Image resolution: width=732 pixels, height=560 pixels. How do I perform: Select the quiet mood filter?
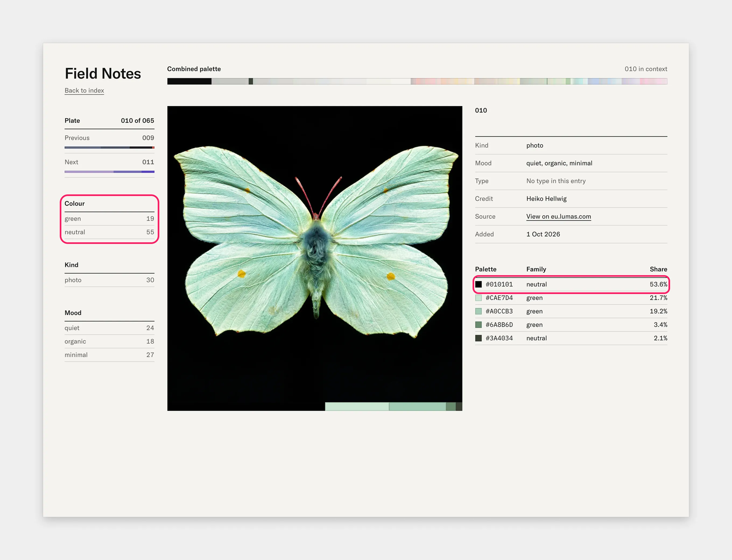coord(109,328)
